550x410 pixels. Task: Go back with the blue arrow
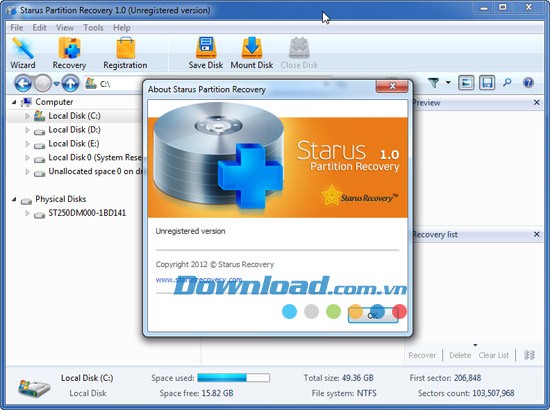click(23, 83)
